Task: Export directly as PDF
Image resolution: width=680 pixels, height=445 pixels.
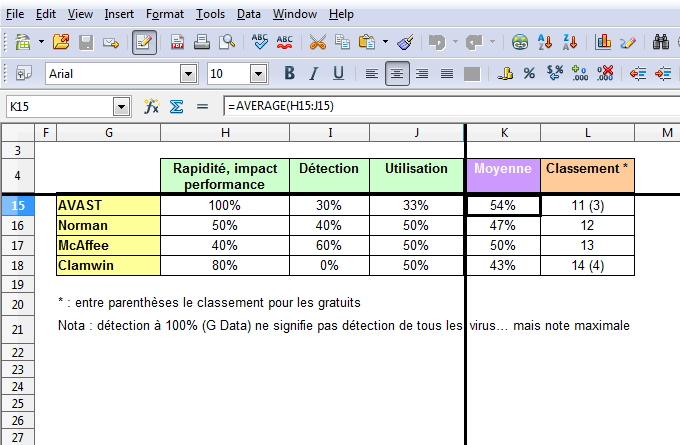Action: (177, 43)
